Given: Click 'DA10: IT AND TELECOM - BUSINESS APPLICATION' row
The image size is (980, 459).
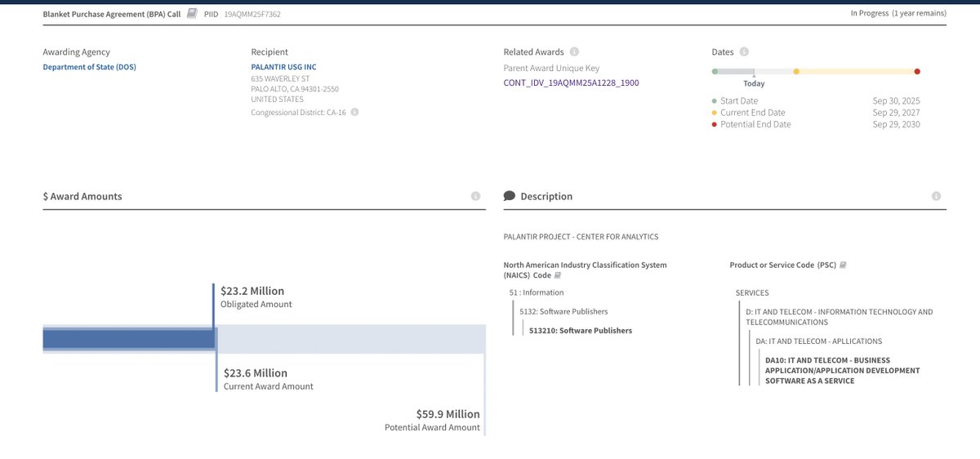Looking at the screenshot, I should coord(843,371).
